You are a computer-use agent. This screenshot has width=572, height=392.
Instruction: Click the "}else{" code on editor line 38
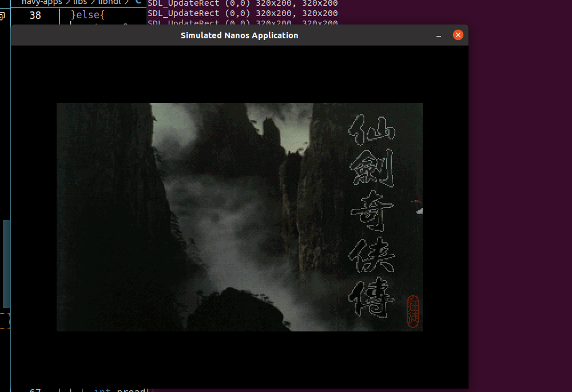[x=88, y=15]
